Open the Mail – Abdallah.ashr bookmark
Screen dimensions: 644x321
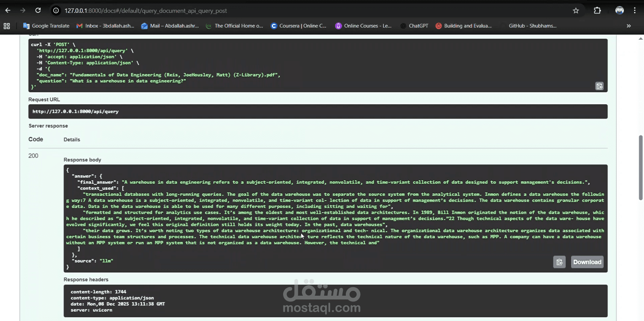tap(170, 26)
